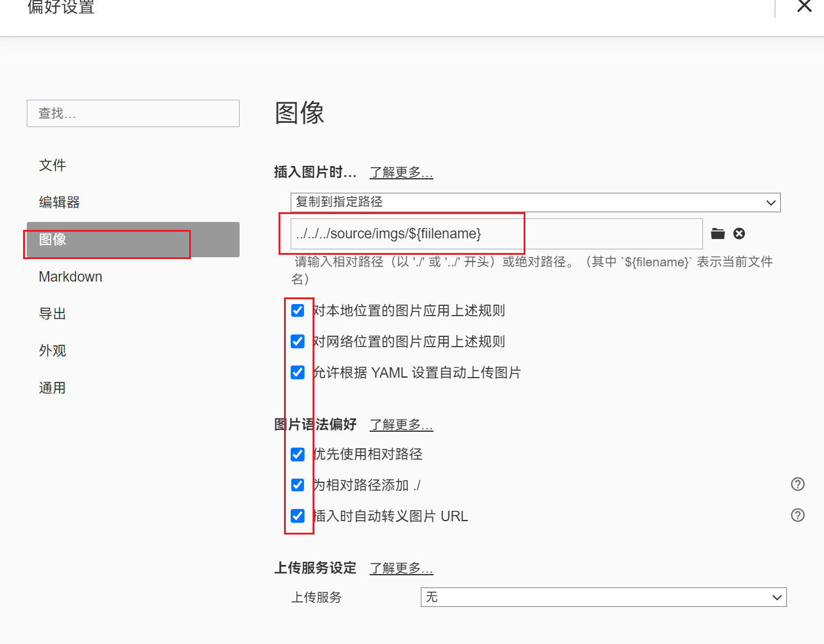Toggle 对本地位置的图片应用上述规则 checkbox

[x=297, y=311]
